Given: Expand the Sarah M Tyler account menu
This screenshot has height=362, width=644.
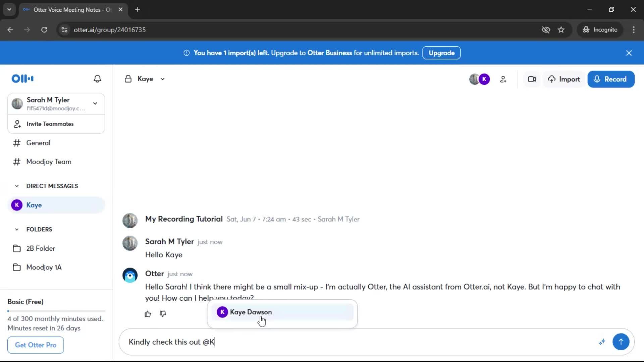Looking at the screenshot, I should click(x=95, y=104).
